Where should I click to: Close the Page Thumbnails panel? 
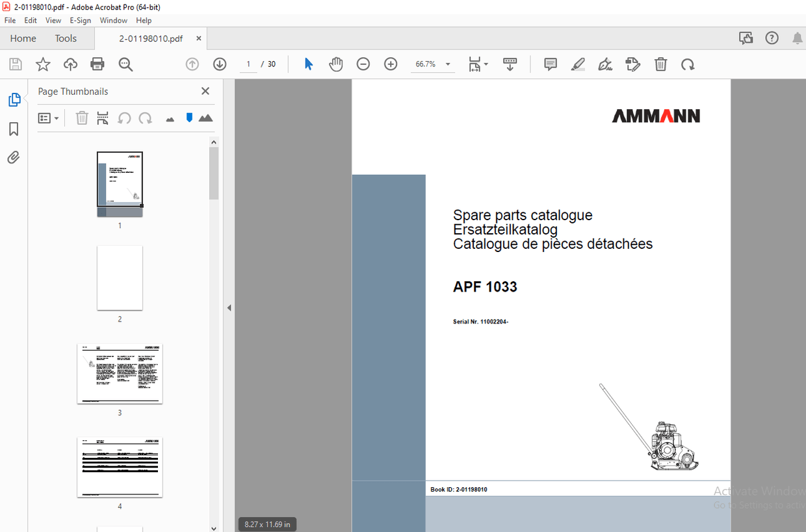click(x=205, y=91)
